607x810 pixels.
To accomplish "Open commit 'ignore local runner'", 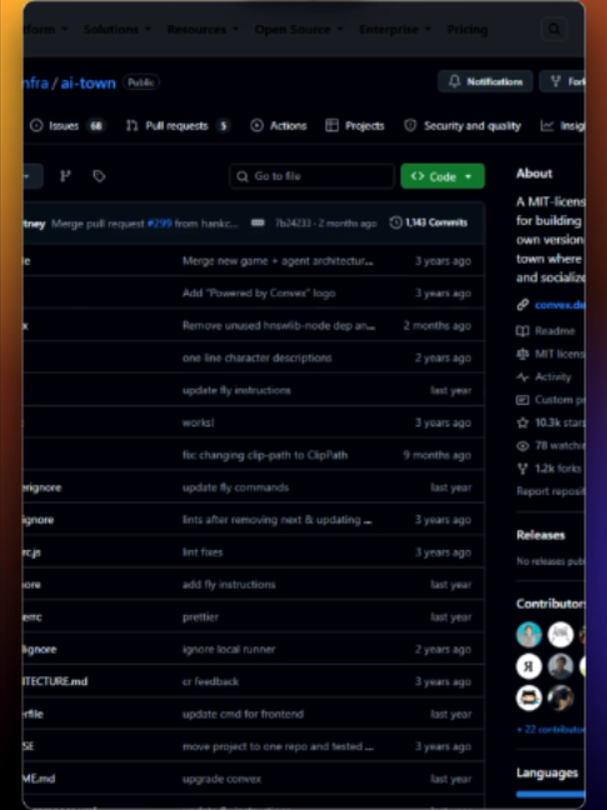I will pos(228,649).
